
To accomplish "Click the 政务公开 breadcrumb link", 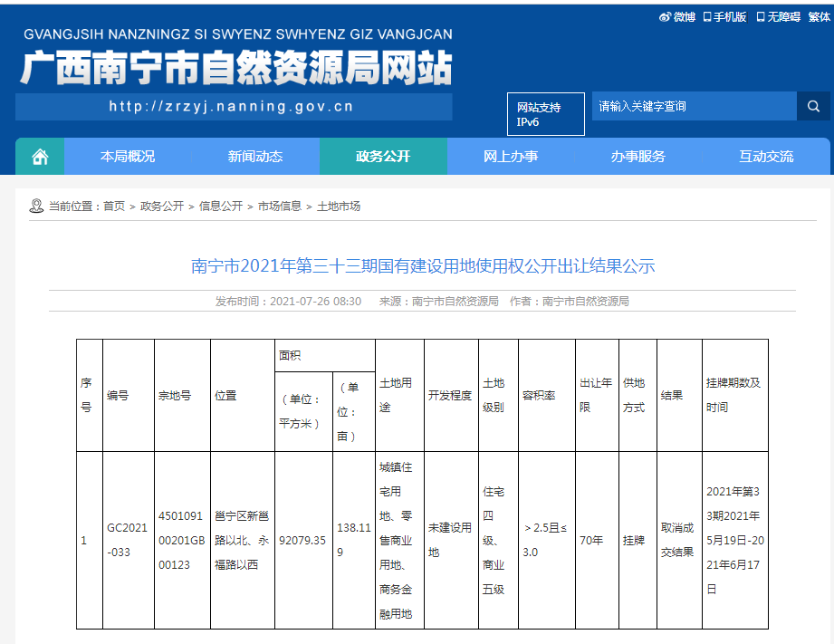I will (162, 207).
